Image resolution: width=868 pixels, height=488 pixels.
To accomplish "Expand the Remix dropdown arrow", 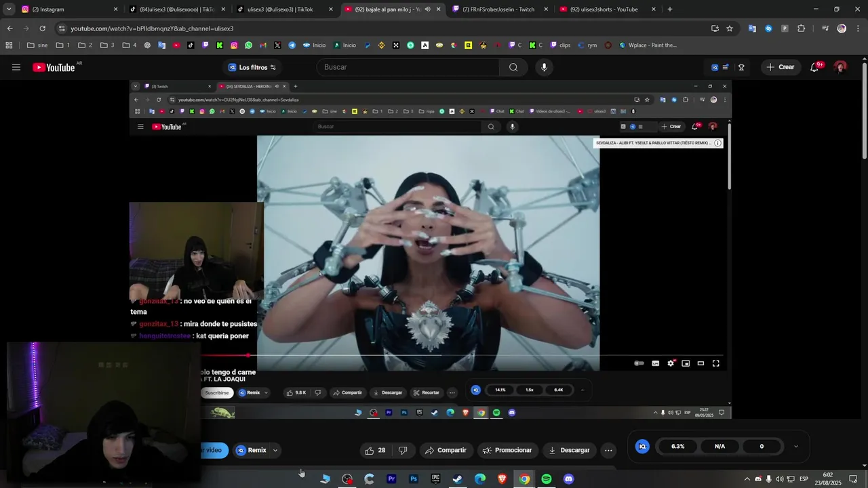I will pos(275,450).
